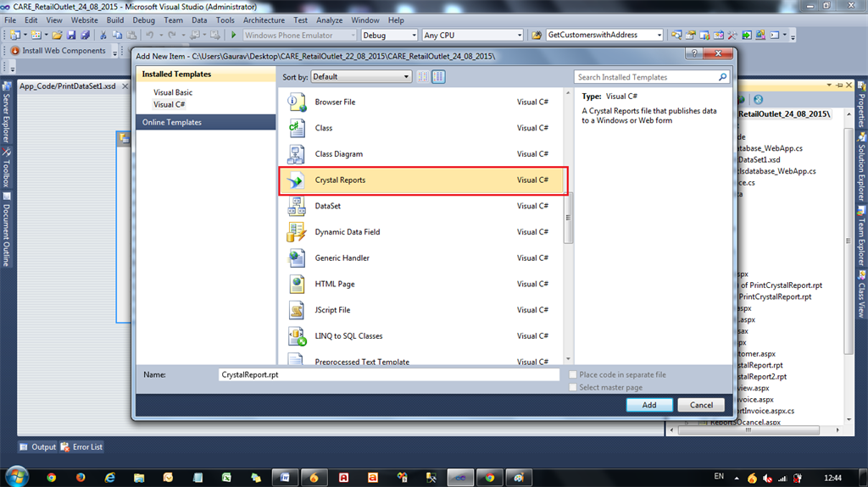Screen dimensions: 868x487
Task: Open Internet Explorer from taskbar
Action: pos(109,477)
